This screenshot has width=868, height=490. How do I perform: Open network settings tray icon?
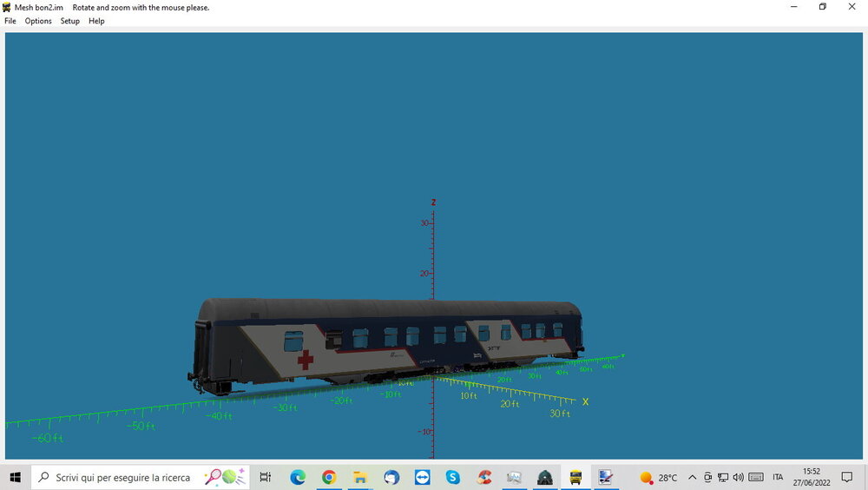pyautogui.click(x=723, y=477)
